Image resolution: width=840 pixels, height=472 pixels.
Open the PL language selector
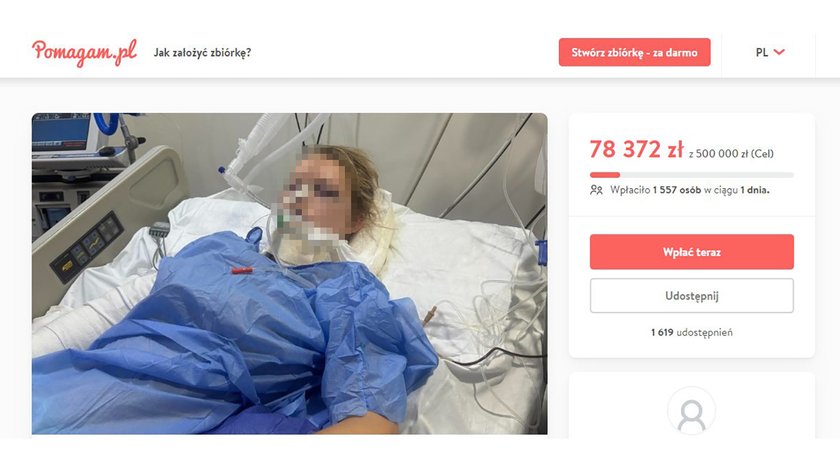tap(770, 53)
